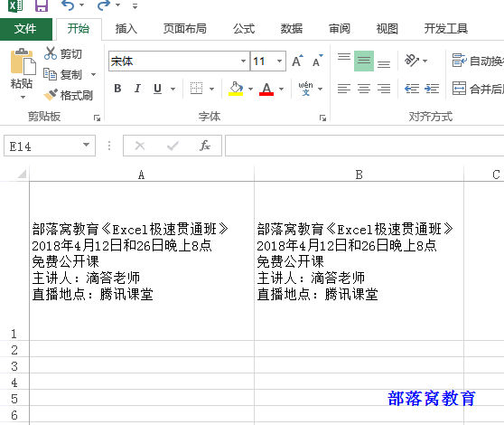Apply the yellow fill color swatch

pos(236,89)
